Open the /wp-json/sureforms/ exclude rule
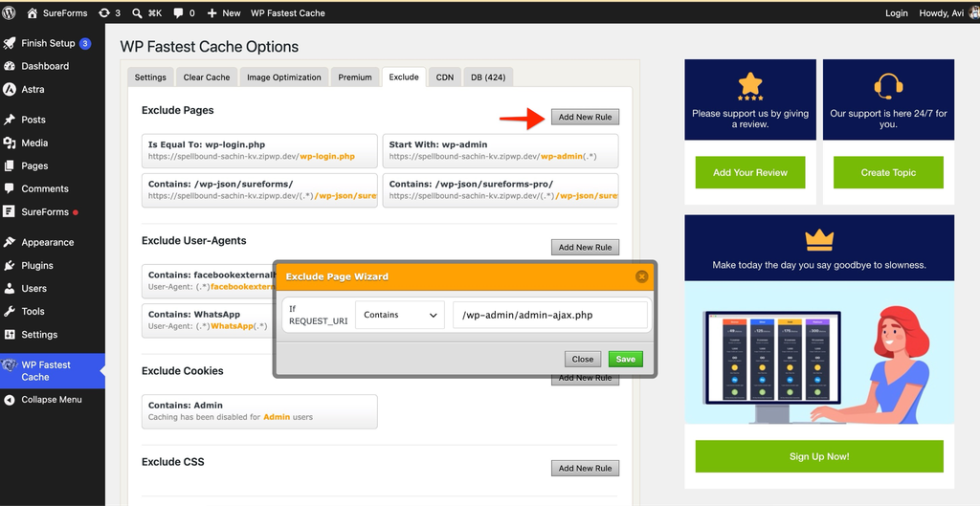 (x=259, y=190)
